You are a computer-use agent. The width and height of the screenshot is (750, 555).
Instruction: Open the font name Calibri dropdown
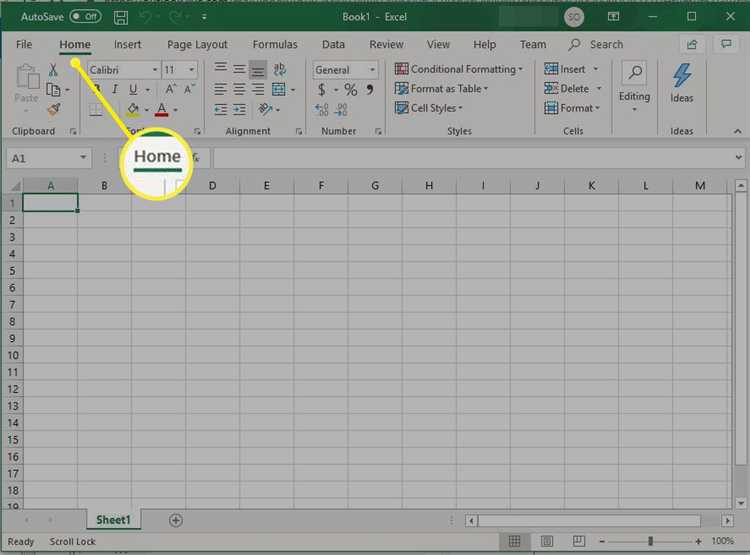coord(154,70)
